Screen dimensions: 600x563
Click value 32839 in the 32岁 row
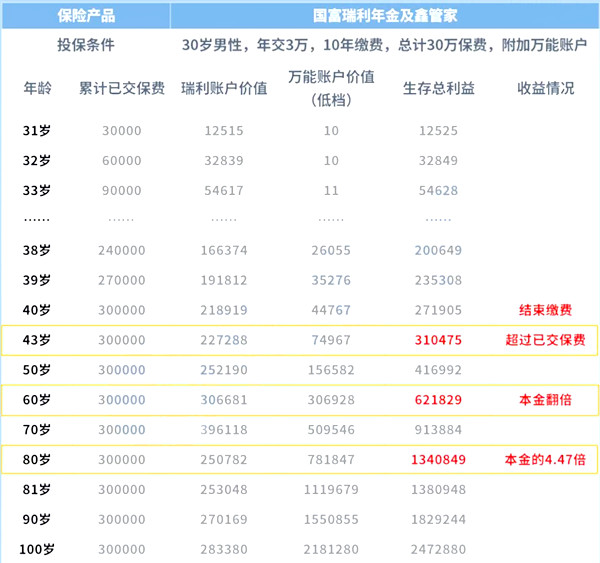[224, 161]
